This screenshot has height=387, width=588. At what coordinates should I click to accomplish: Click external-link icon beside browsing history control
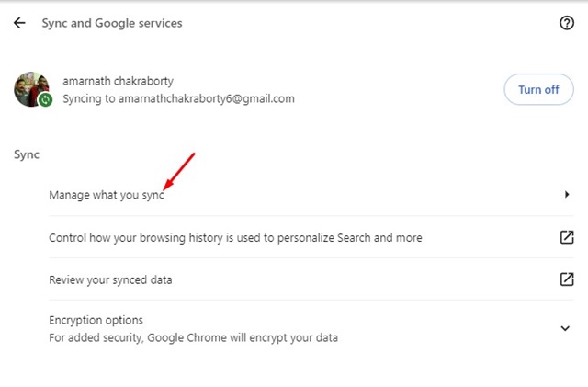coord(566,237)
